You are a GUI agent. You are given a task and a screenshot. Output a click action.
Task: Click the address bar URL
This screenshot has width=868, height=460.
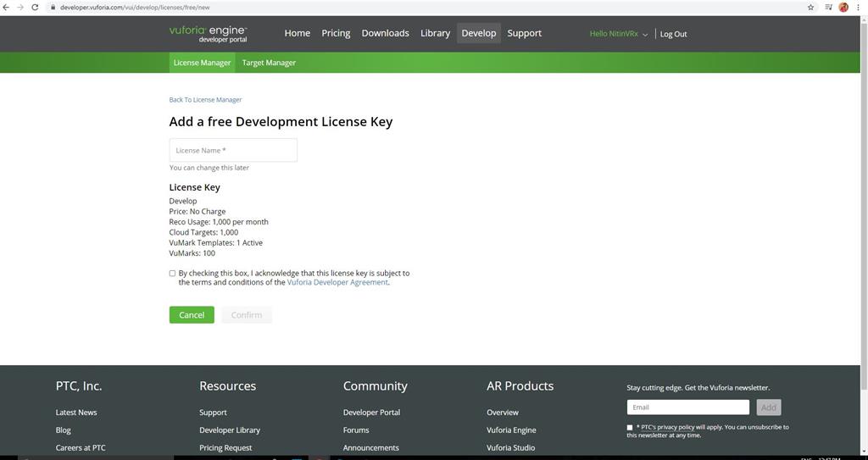135,7
